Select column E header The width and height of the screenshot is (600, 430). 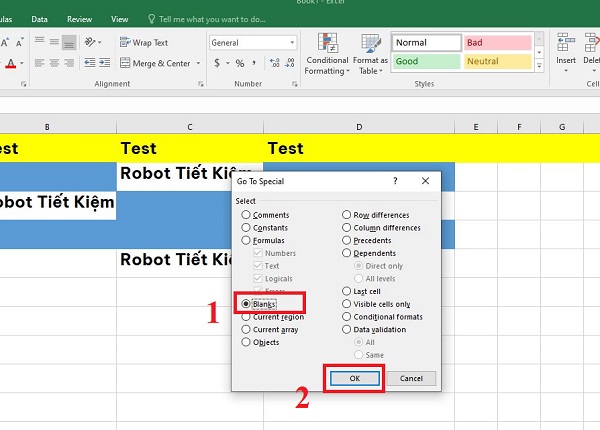476,127
